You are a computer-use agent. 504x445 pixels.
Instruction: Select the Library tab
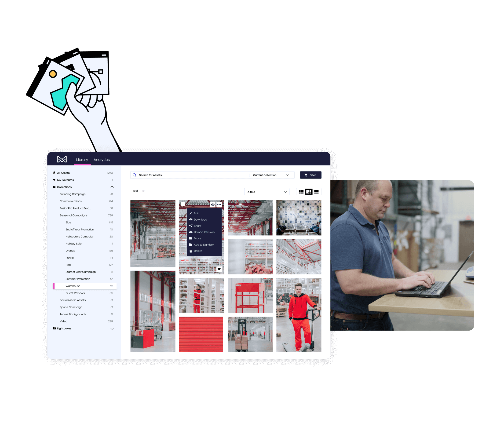coord(82,159)
